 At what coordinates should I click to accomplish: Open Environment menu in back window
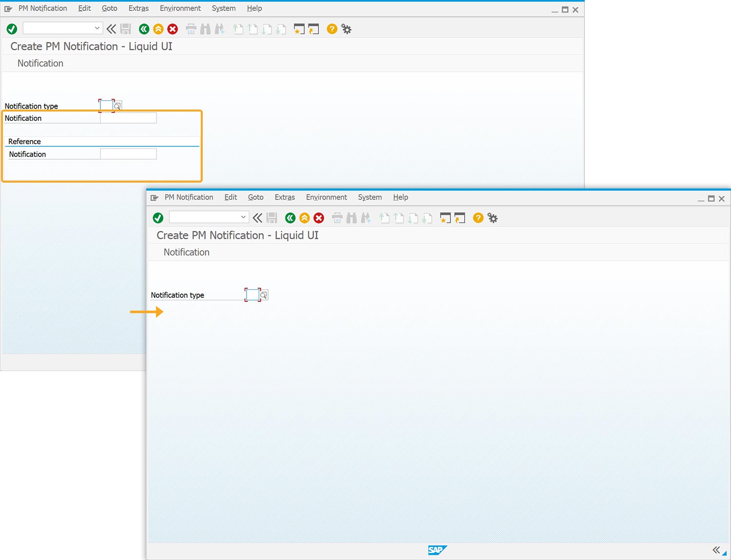pyautogui.click(x=180, y=8)
